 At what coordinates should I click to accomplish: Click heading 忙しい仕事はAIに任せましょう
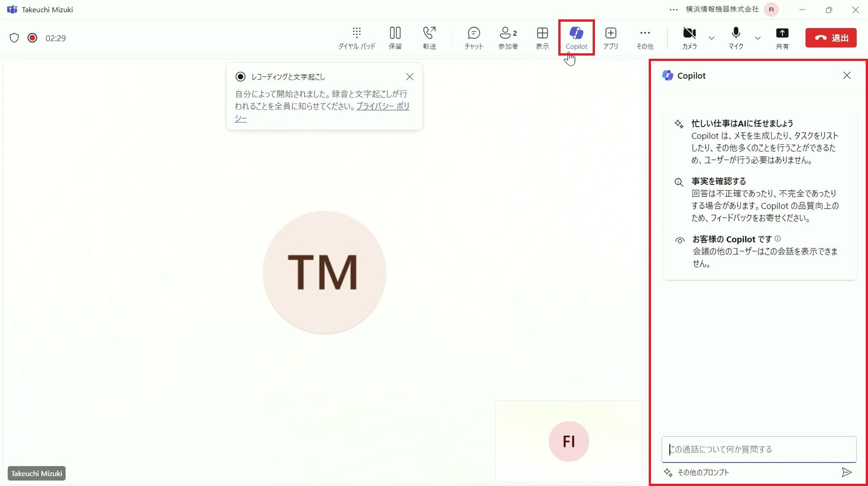[742, 123]
